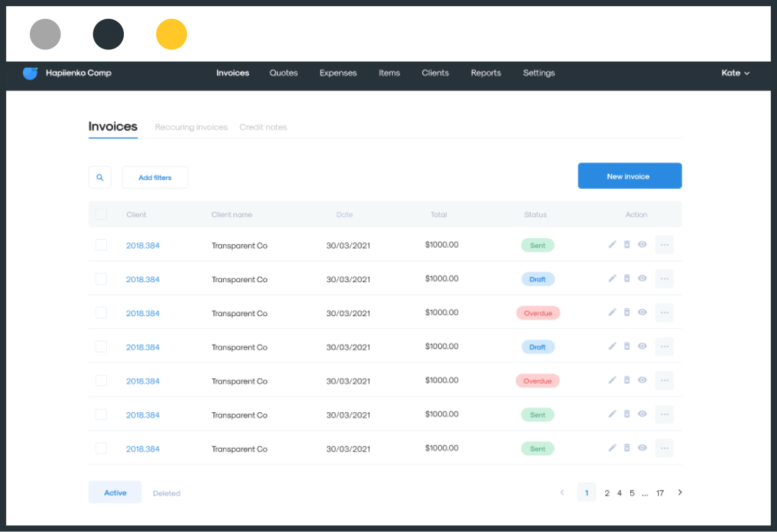Click the New invoice button
This screenshot has height=532, width=777.
tap(629, 176)
